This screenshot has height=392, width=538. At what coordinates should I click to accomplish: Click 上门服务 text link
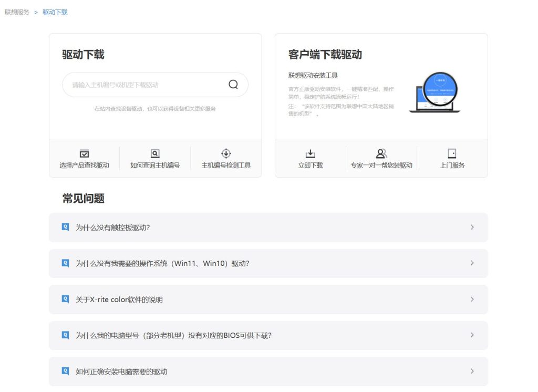point(452,166)
